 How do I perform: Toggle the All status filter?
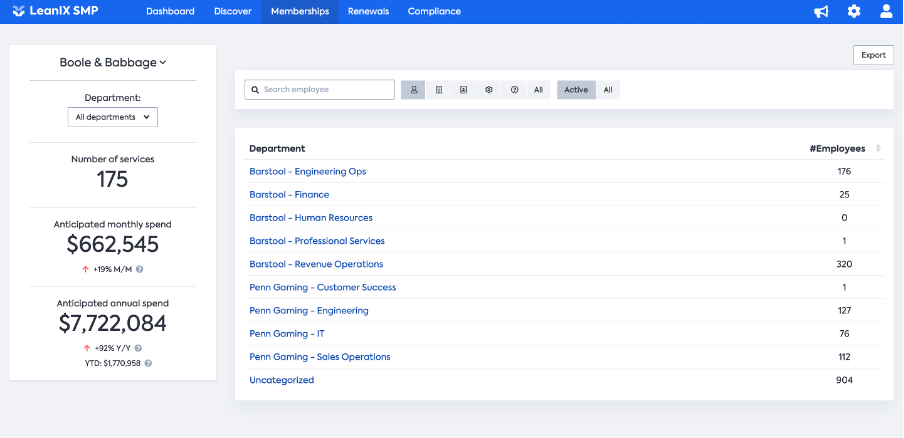click(608, 90)
